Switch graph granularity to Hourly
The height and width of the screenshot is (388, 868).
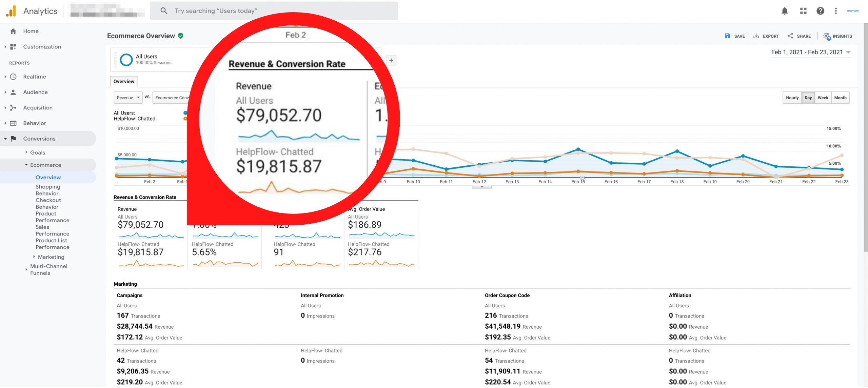click(792, 98)
